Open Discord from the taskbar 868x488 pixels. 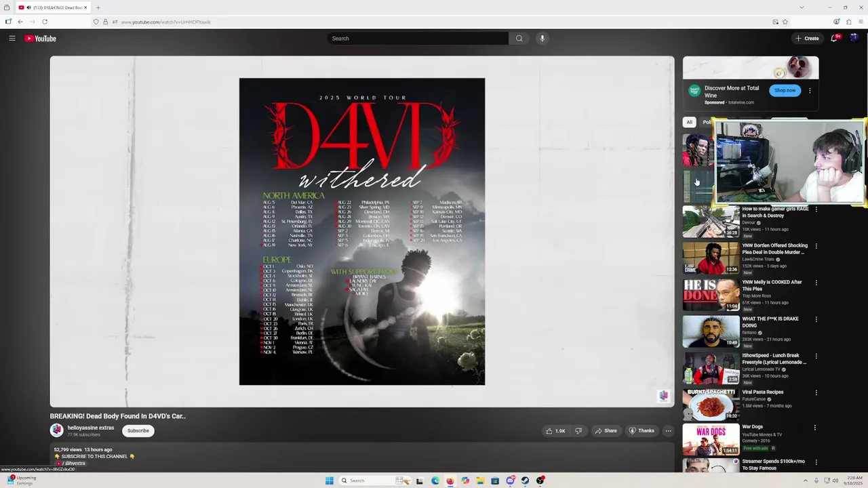[510, 481]
